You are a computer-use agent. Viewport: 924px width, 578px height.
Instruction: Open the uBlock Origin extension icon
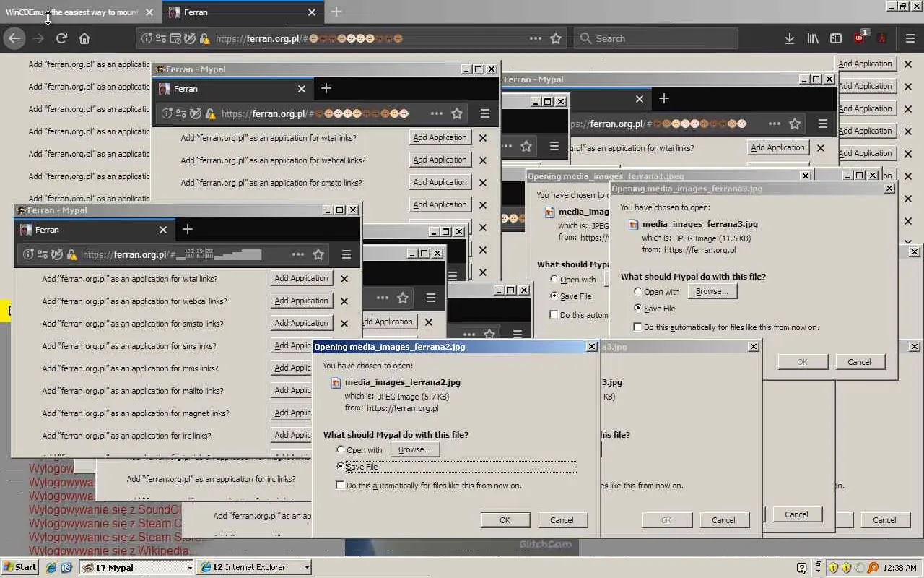[x=860, y=38]
